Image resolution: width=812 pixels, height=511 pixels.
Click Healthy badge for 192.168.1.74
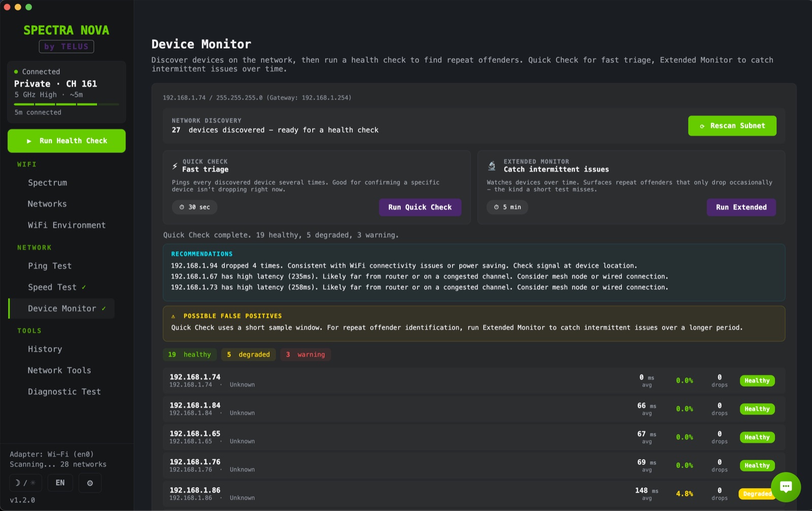tap(757, 380)
